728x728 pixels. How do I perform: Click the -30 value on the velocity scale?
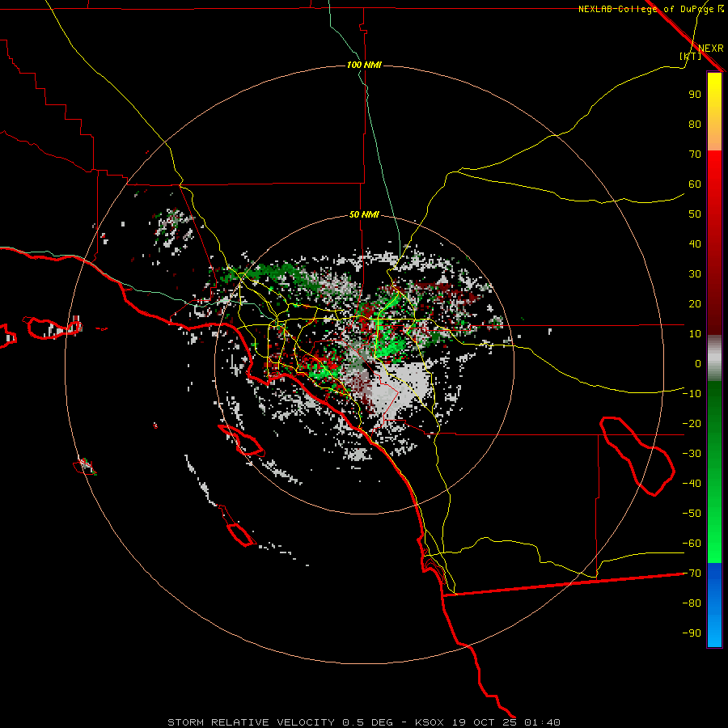tap(692, 454)
